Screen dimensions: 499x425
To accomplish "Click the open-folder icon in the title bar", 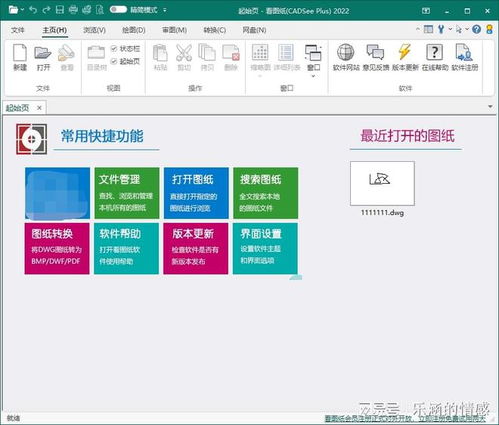I will point(13,10).
